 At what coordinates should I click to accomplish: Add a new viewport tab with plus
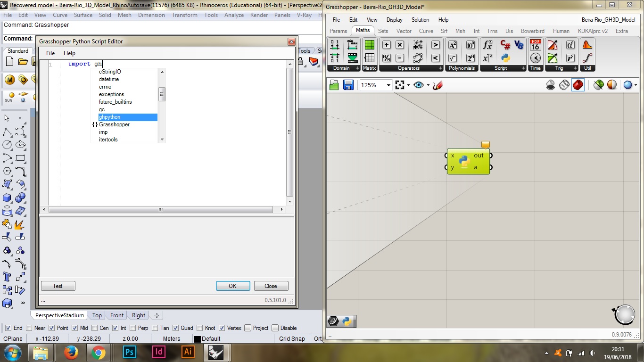tap(157, 315)
